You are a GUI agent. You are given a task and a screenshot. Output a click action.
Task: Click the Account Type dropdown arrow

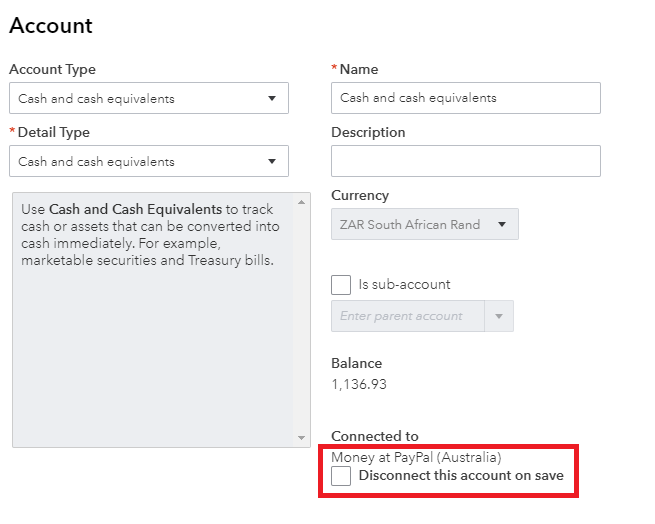click(272, 99)
